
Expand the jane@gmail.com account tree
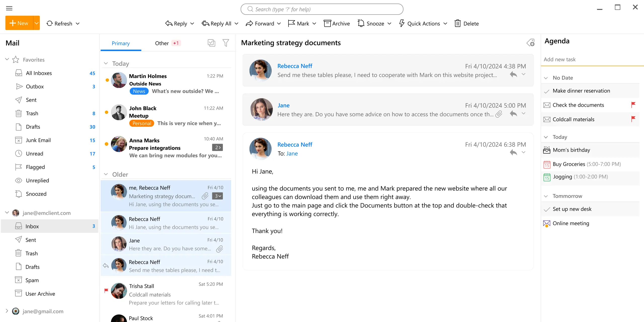[7, 311]
